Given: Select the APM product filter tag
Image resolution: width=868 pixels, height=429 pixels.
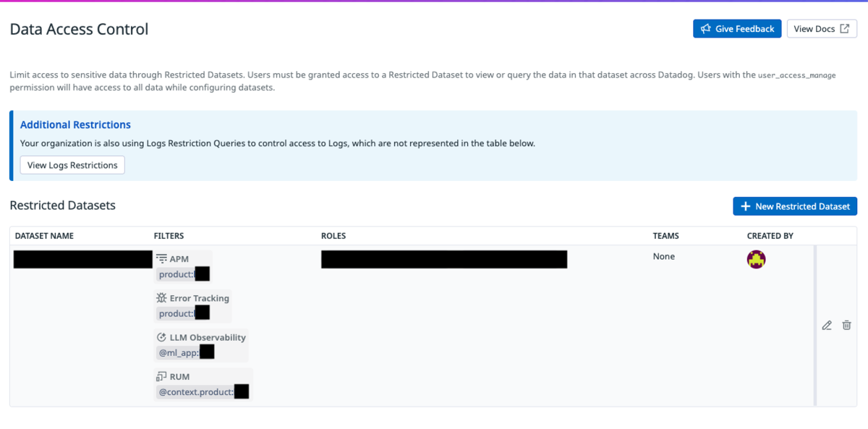Looking at the screenshot, I should point(184,274).
